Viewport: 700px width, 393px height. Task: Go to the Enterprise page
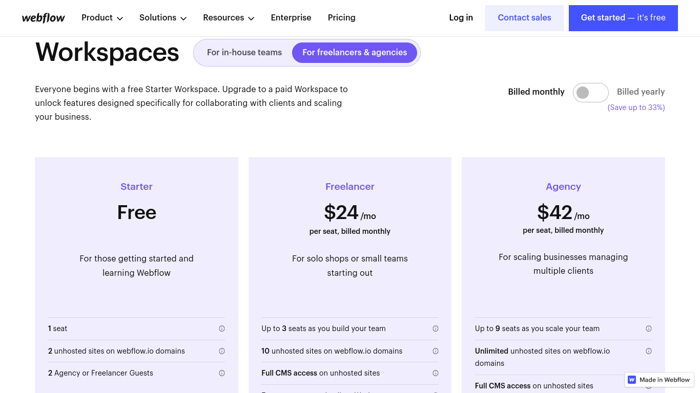click(x=291, y=18)
